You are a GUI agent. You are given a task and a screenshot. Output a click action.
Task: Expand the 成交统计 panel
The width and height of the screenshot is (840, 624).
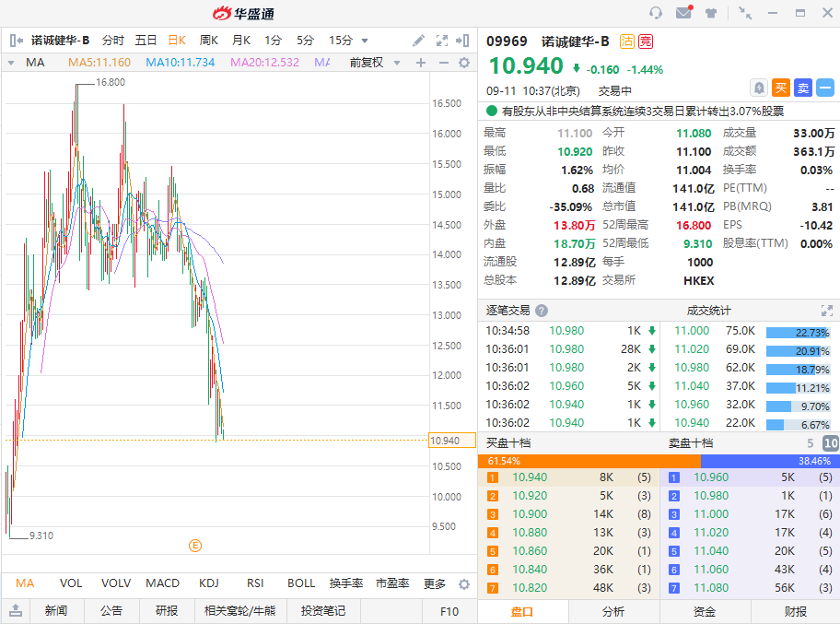826,311
